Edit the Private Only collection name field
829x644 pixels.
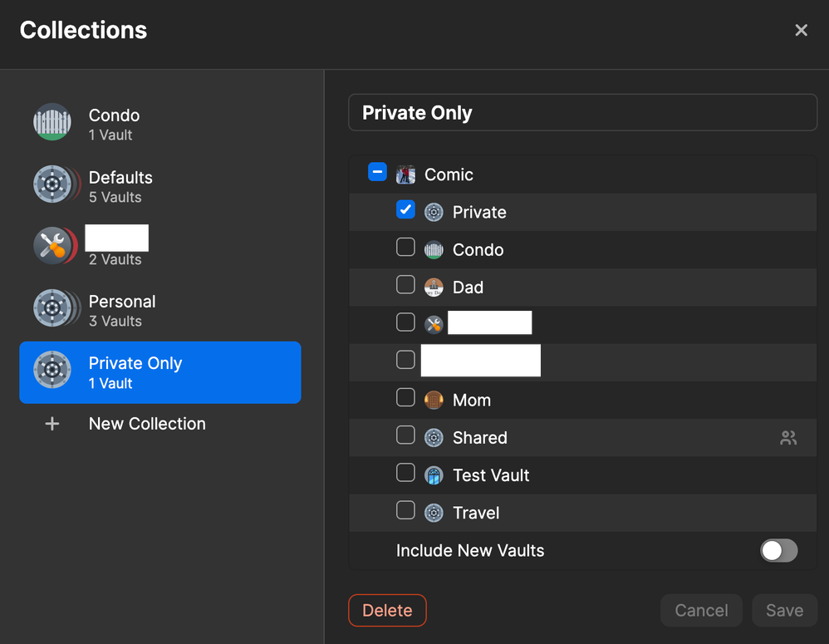coord(581,113)
